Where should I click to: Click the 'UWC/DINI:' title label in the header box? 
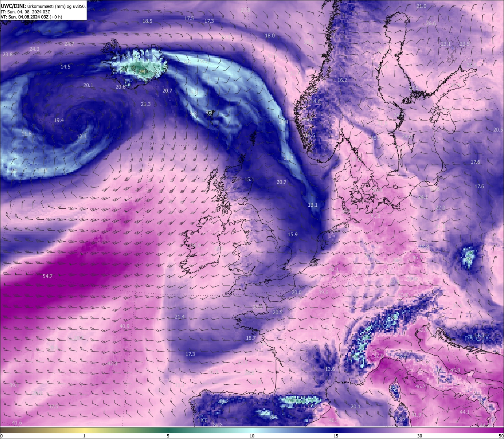tap(13, 6)
